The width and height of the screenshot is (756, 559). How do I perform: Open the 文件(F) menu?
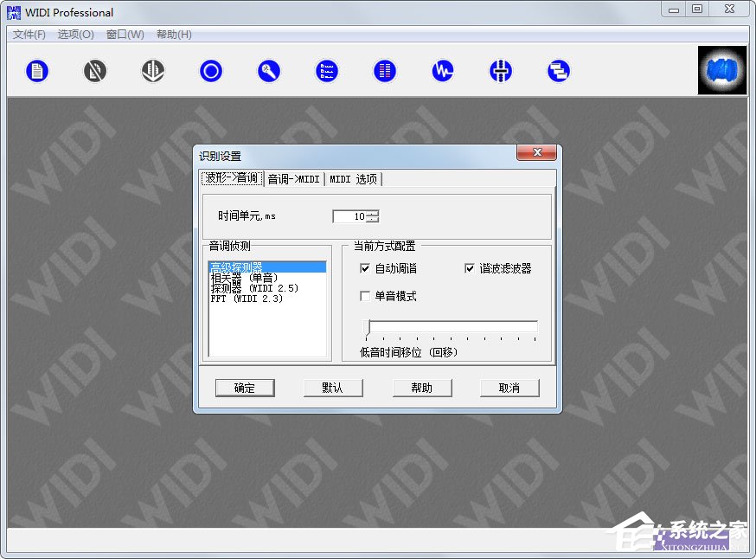[29, 35]
